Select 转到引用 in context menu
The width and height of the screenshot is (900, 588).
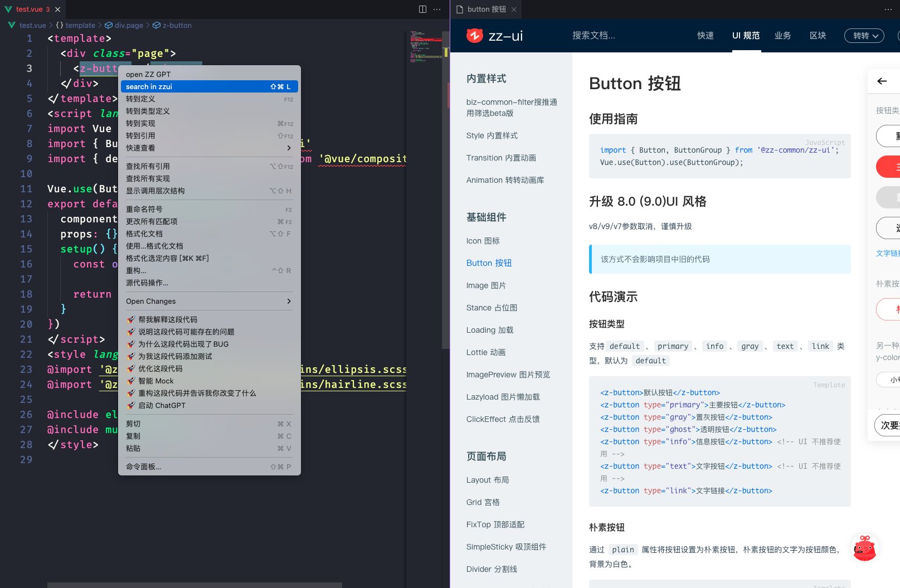(x=210, y=136)
